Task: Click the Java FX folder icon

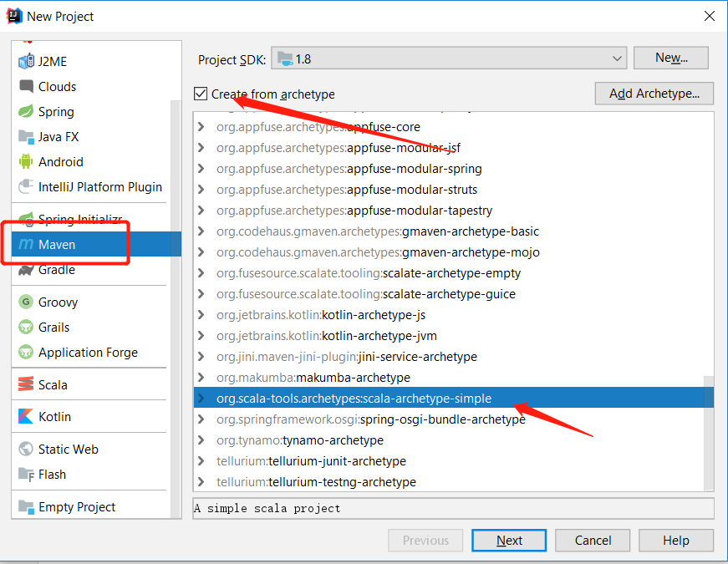Action: click(26, 136)
